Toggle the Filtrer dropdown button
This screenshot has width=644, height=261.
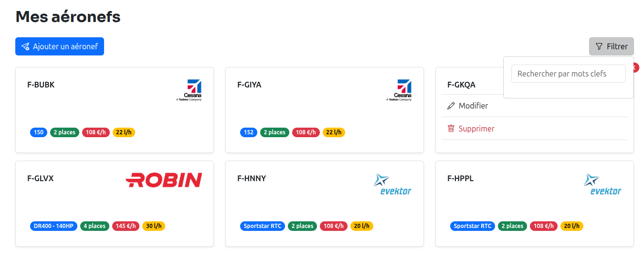611,46
